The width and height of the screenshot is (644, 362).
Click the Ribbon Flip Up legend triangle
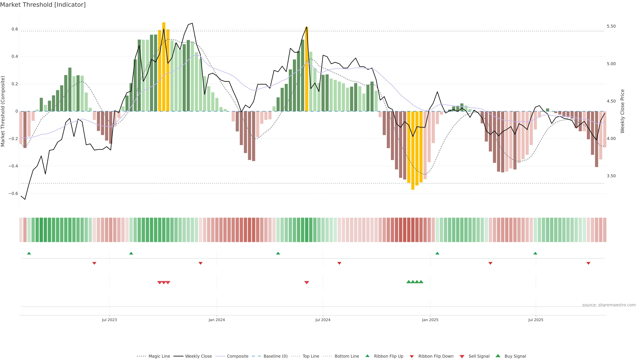(x=367, y=356)
